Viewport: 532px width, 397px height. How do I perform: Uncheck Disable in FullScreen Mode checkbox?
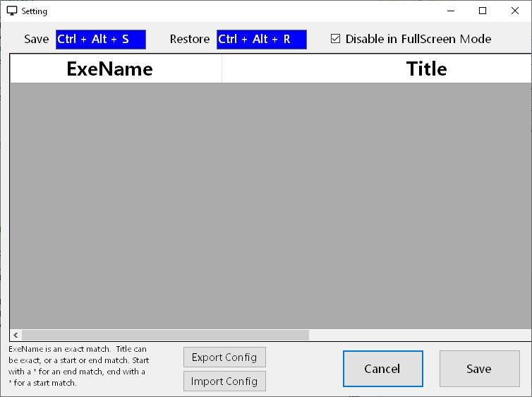coord(336,40)
